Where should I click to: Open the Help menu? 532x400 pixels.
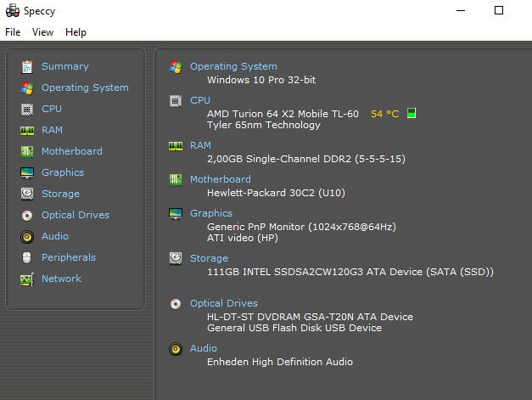click(x=76, y=32)
